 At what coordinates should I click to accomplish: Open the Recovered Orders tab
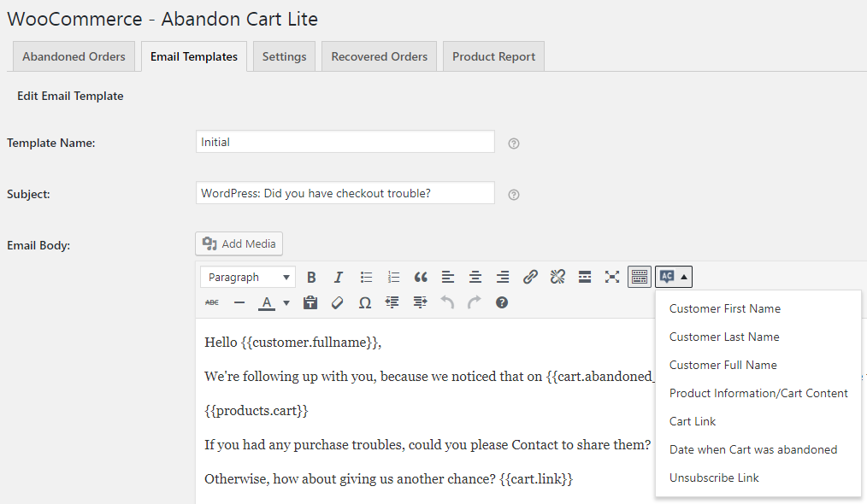pyautogui.click(x=379, y=56)
